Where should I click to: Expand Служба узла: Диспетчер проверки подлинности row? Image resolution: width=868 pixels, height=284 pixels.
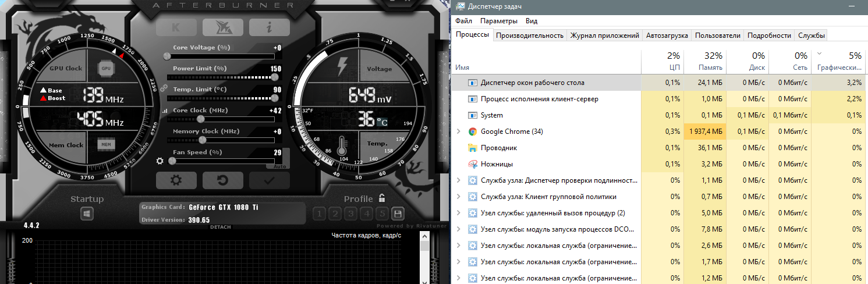point(459,180)
